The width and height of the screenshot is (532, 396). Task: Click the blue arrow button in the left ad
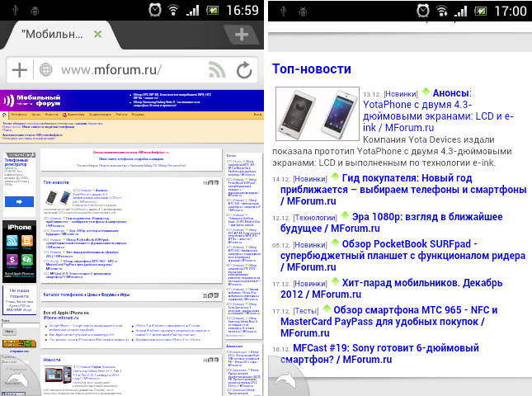19,201
